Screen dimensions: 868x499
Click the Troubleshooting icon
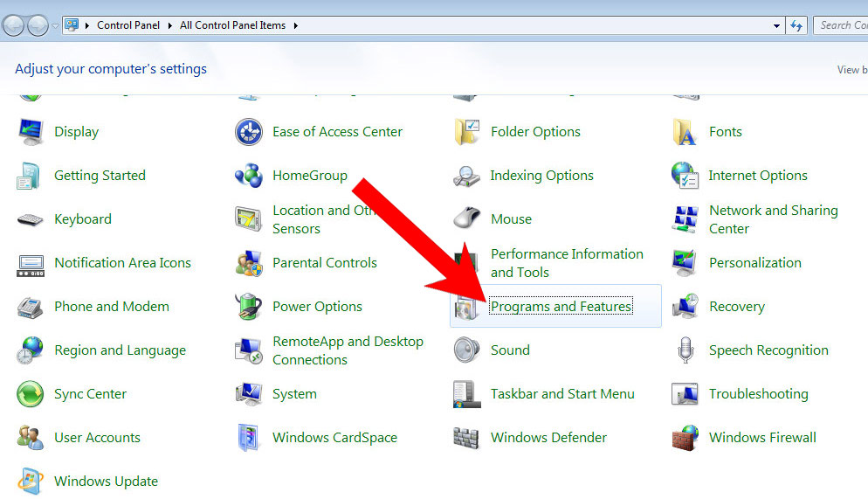(x=685, y=394)
